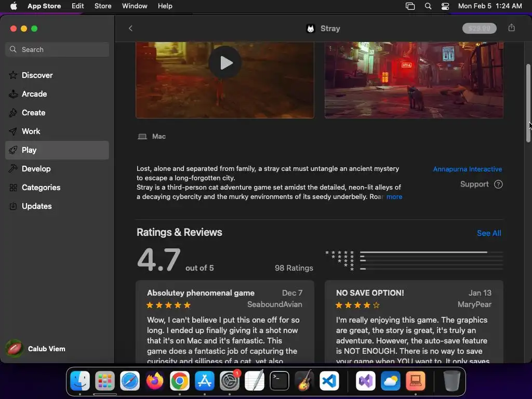Image resolution: width=532 pixels, height=399 pixels.
Task: Open Annapurna Interactive developer link
Action: [468, 169]
